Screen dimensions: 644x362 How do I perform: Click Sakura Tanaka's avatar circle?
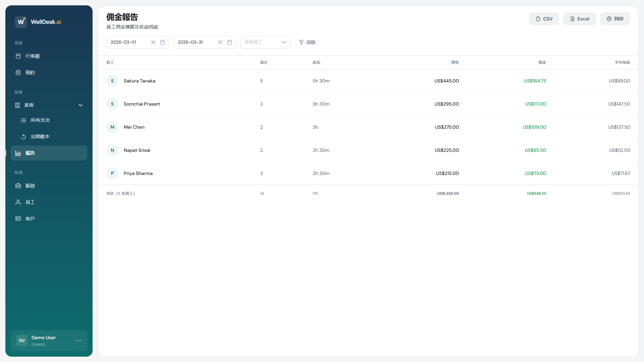(112, 81)
